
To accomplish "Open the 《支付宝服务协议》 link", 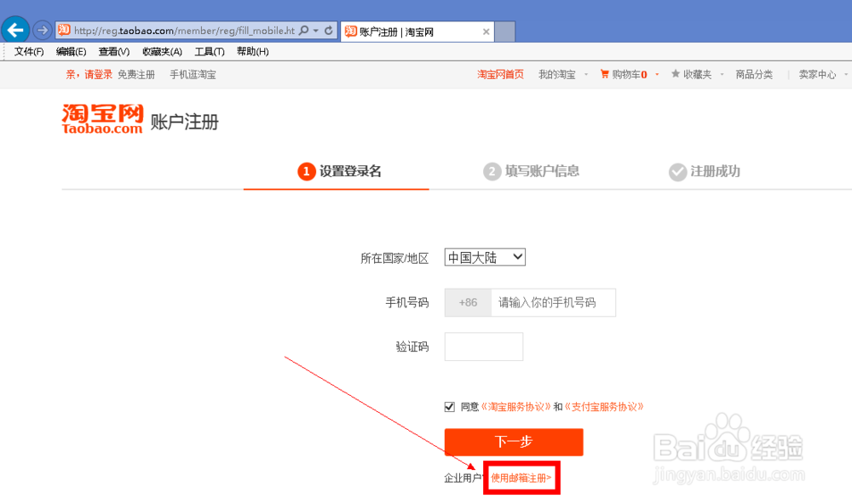I will point(604,407).
